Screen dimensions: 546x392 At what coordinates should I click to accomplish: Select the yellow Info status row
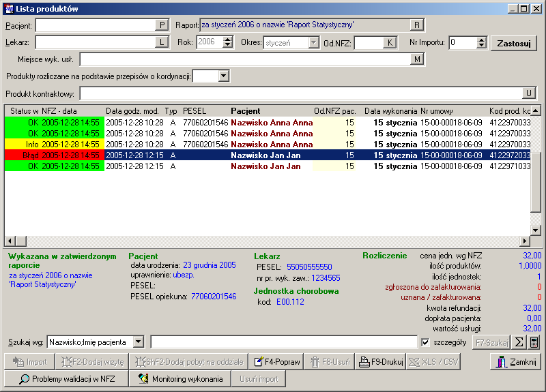268,145
